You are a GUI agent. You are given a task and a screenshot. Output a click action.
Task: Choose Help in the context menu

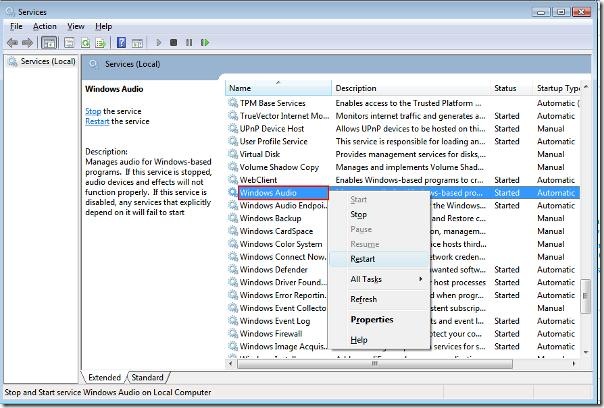[380, 340]
